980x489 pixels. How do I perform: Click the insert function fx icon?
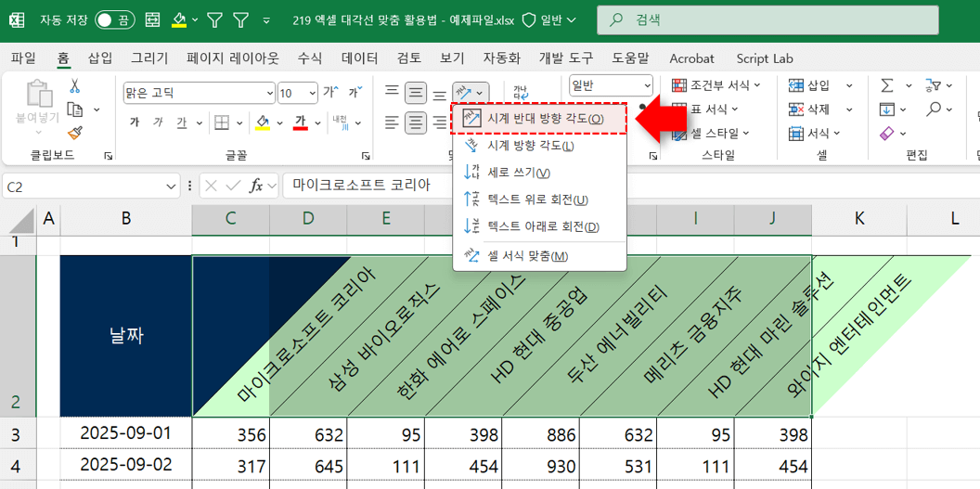(257, 186)
